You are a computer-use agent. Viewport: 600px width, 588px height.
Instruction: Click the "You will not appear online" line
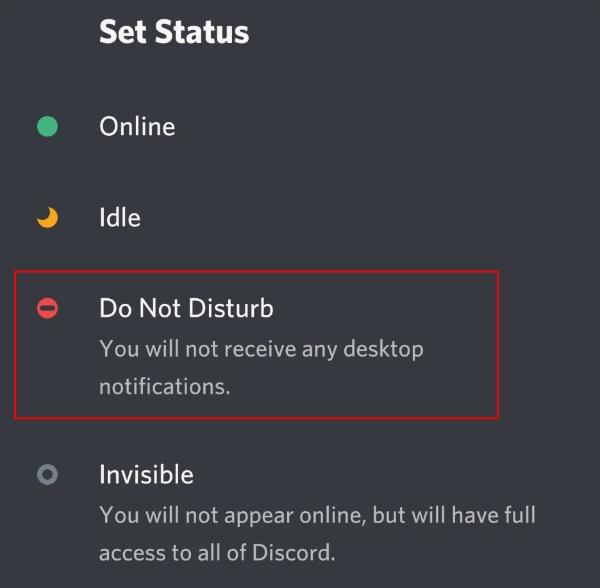[x=317, y=516]
